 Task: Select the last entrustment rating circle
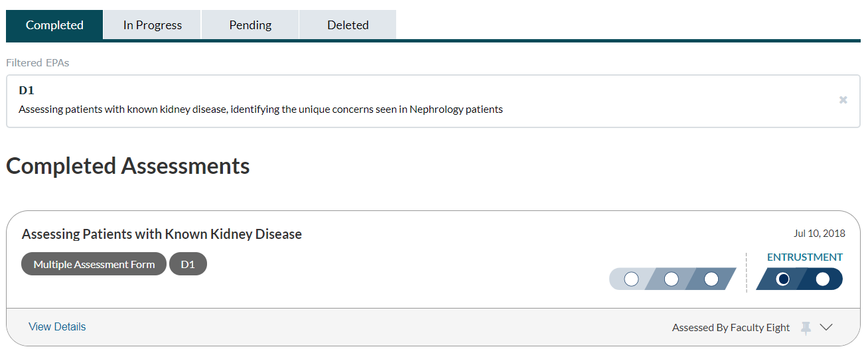tap(822, 279)
